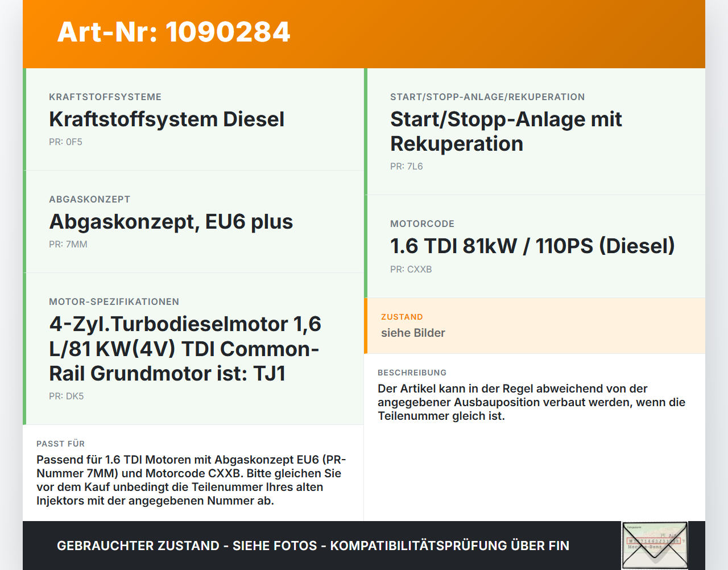Click the 'siehe Bilder' condition value
The height and width of the screenshot is (570, 728).
pyautogui.click(x=413, y=333)
